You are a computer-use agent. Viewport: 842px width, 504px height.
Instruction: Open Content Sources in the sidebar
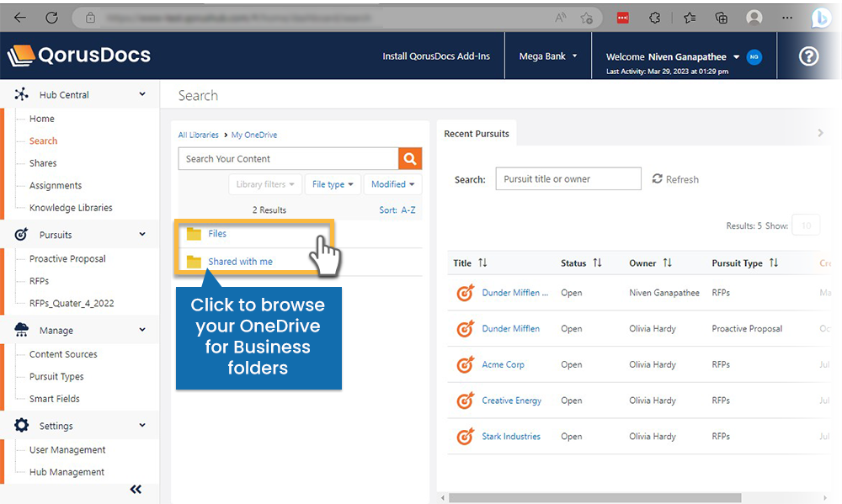tap(63, 354)
